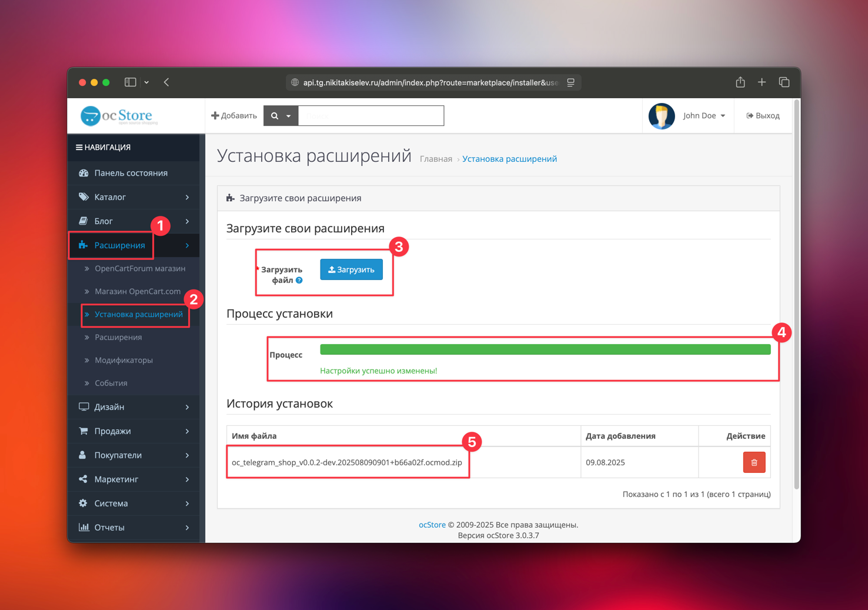Click the Safari share icon
The height and width of the screenshot is (610, 868).
tap(740, 82)
